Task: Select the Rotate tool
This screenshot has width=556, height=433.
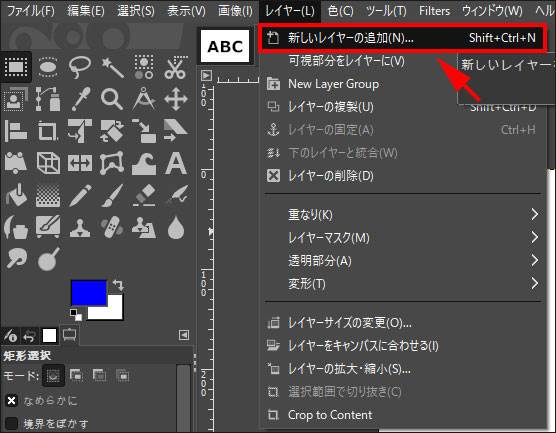Action: (x=112, y=131)
